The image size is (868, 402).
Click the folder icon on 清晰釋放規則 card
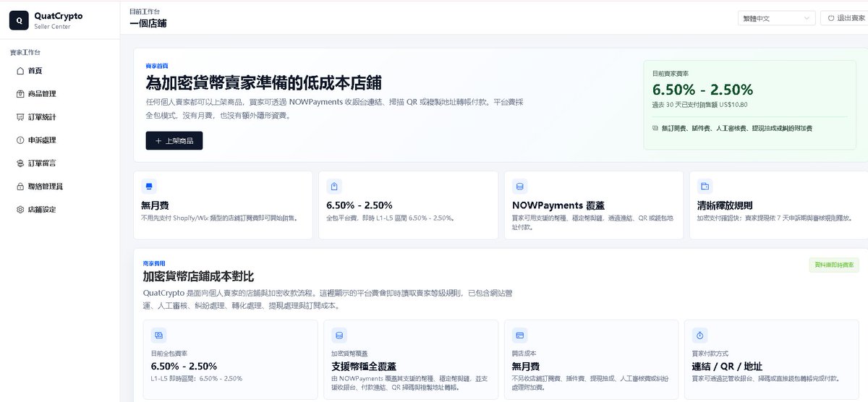[705, 186]
